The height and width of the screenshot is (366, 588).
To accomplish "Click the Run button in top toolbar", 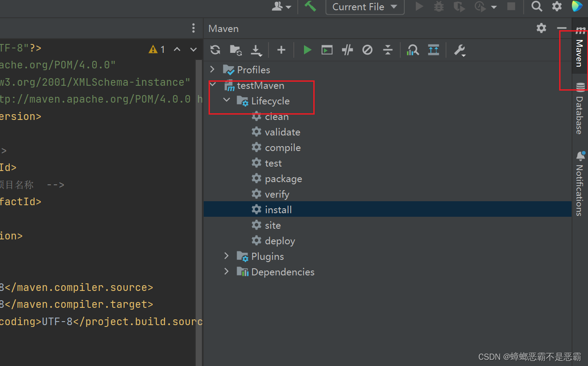I will click(x=419, y=6).
